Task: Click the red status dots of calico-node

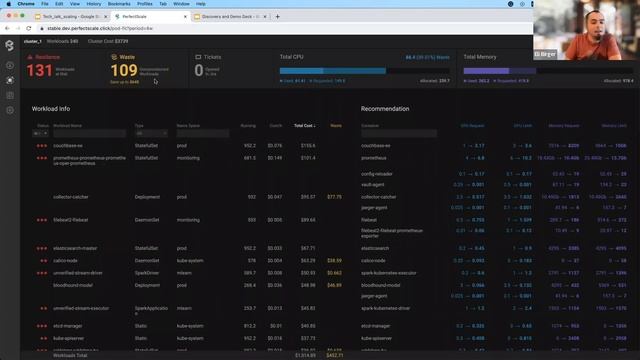Action: 43,260
